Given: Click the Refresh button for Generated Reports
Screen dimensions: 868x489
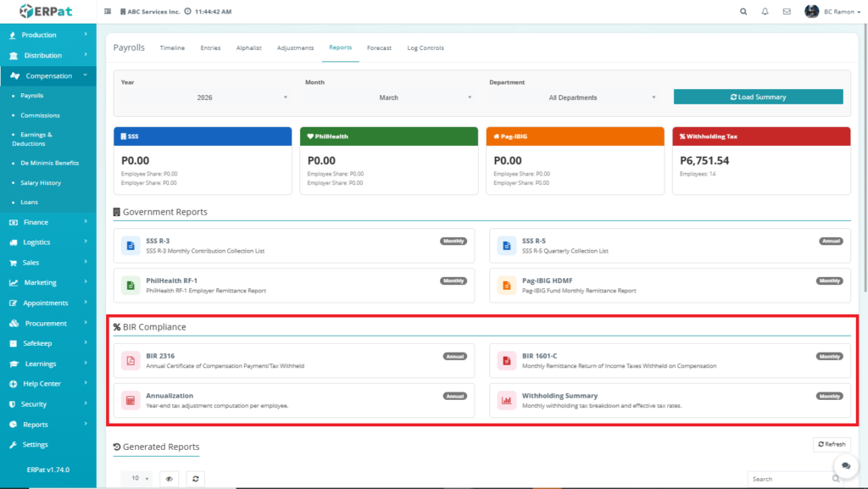Looking at the screenshot, I should pos(831,444).
